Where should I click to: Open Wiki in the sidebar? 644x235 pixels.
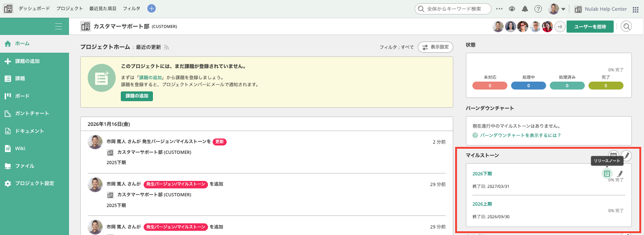35,148
